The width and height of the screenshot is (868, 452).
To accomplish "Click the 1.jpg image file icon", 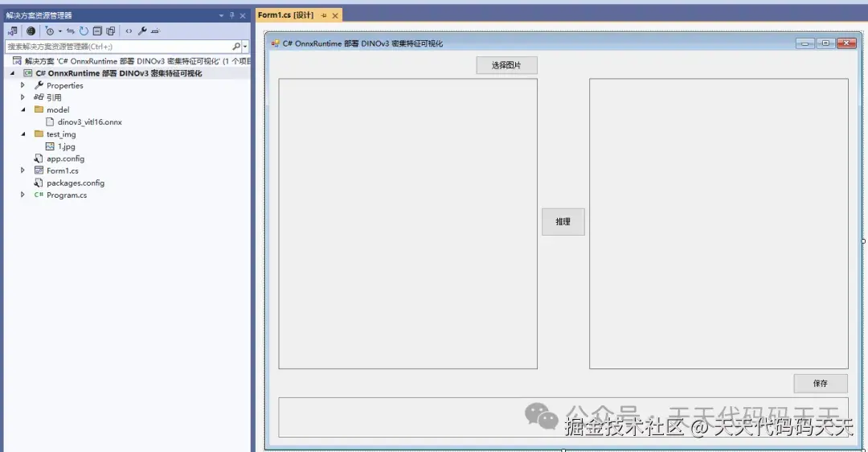I will [50, 146].
